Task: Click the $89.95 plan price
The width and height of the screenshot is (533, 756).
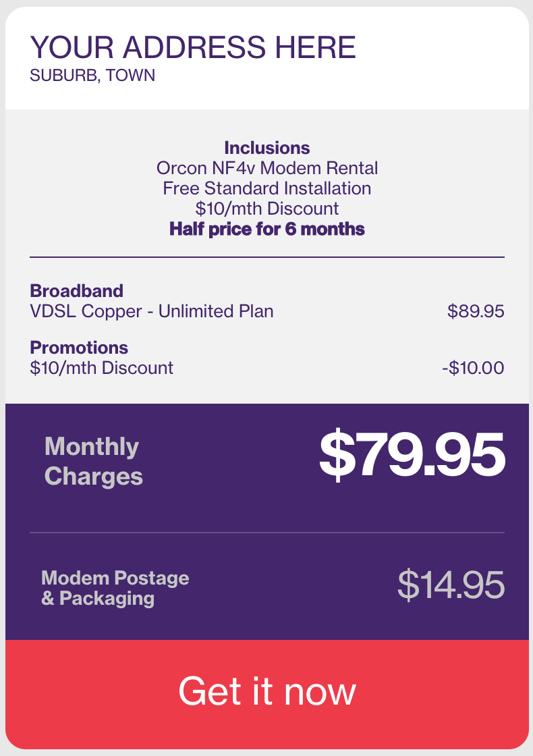Action: pyautogui.click(x=476, y=311)
